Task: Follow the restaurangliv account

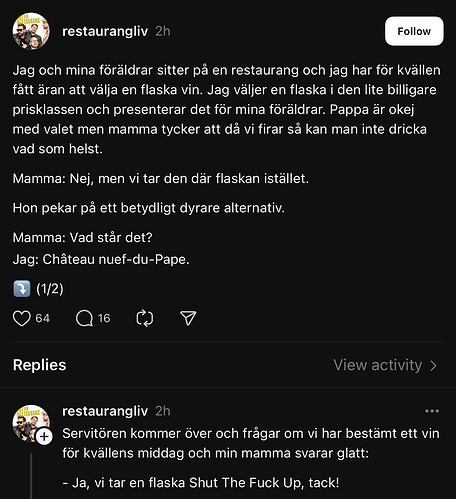Action: pyautogui.click(x=414, y=31)
